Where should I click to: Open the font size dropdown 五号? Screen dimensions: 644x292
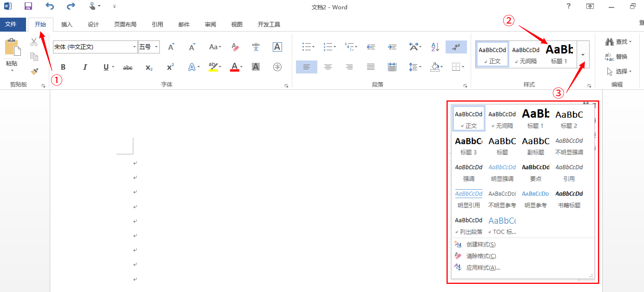coord(156,47)
